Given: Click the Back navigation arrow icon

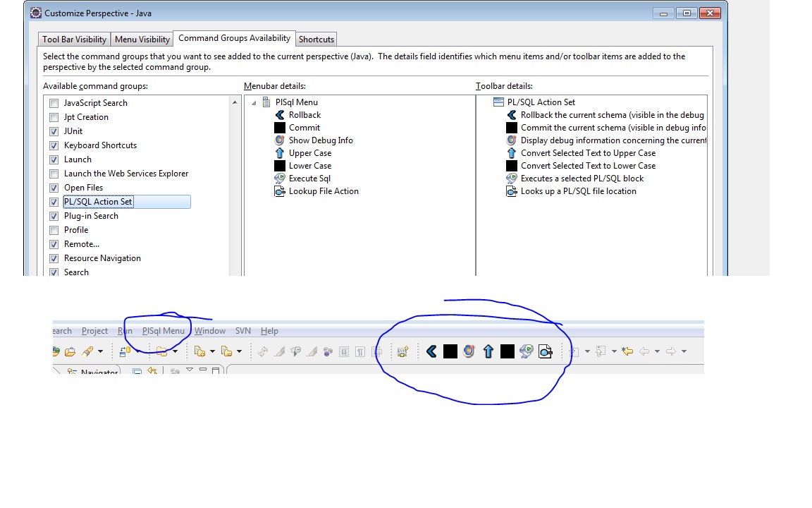Looking at the screenshot, I should (644, 351).
